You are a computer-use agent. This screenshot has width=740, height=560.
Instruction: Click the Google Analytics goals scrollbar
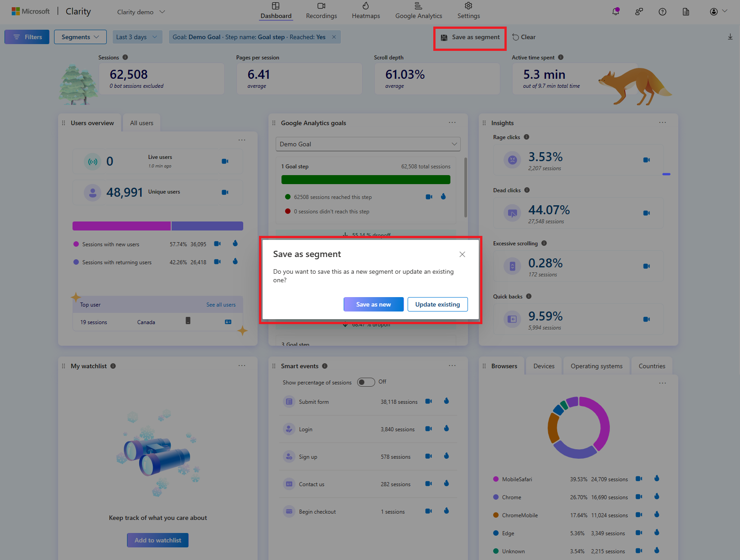click(465, 187)
